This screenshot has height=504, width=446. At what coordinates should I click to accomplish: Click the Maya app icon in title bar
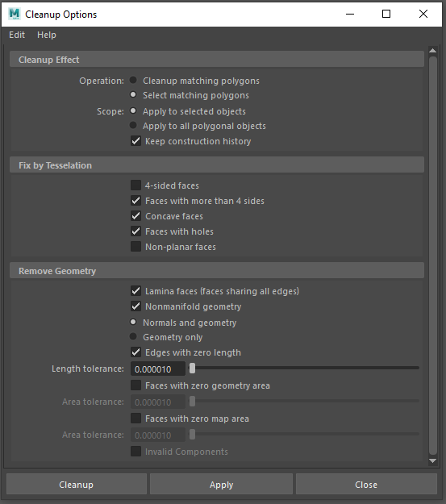[x=15, y=15]
